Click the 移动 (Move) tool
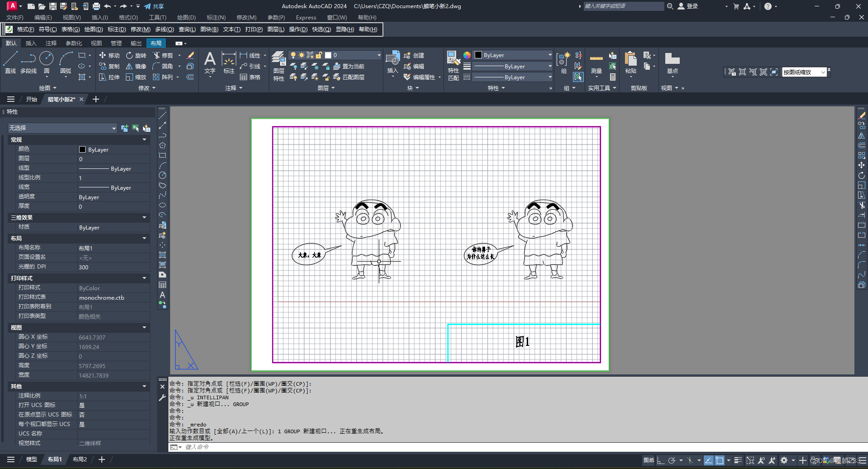This screenshot has height=469, width=868. (109, 55)
